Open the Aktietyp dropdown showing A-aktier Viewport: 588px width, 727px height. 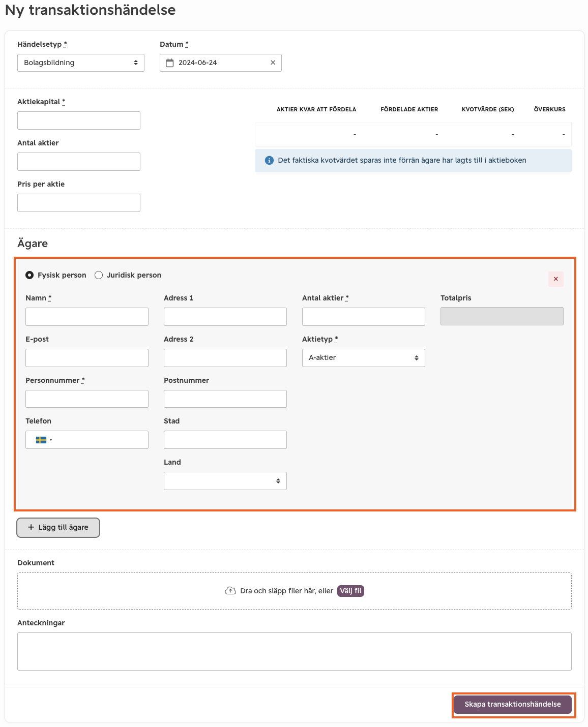pos(364,358)
